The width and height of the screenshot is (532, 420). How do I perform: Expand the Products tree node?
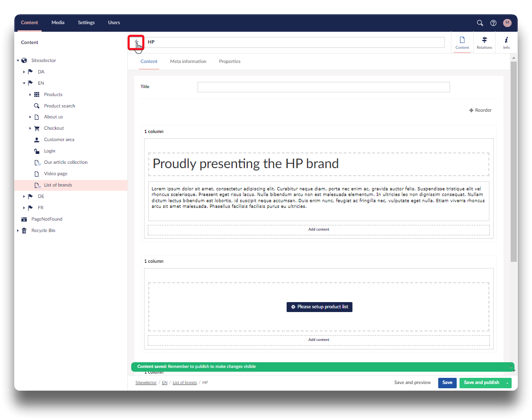pos(30,95)
